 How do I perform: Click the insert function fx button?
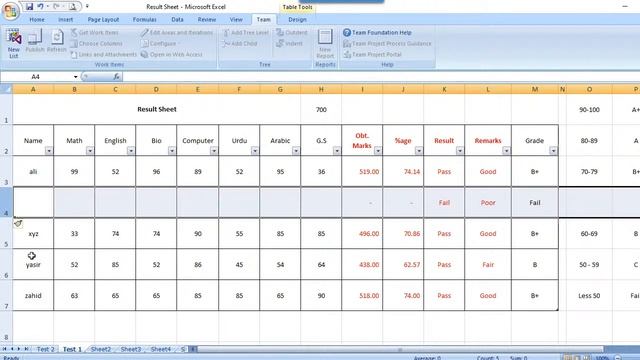coord(116,76)
